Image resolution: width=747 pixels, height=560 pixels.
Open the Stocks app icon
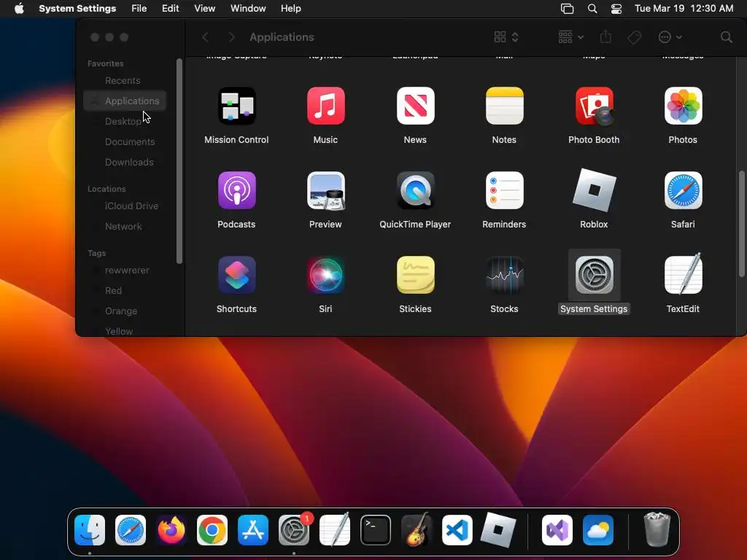[x=505, y=275]
